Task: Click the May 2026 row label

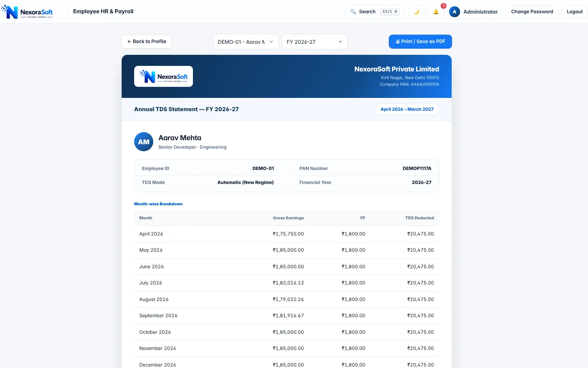Action: point(151,250)
